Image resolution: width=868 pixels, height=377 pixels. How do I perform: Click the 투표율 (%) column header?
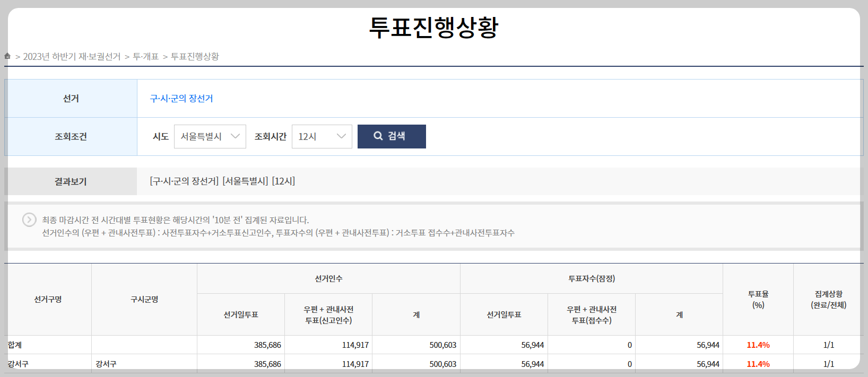coord(758,300)
